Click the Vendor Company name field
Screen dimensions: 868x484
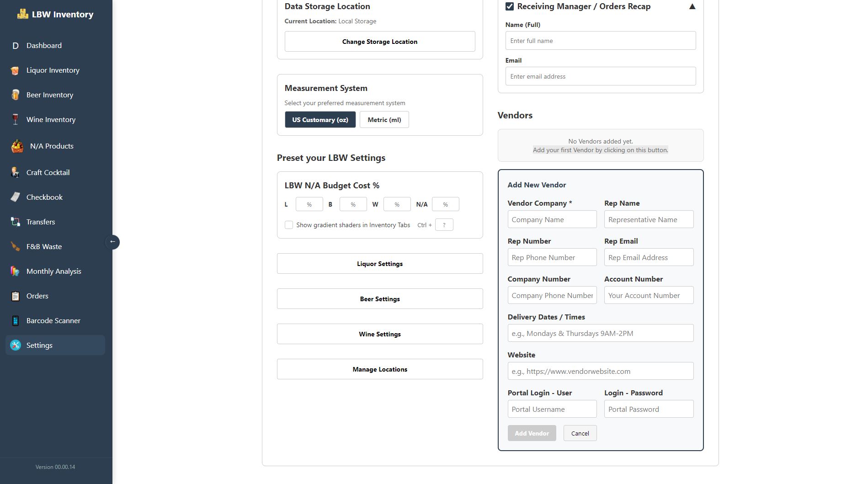pos(552,220)
